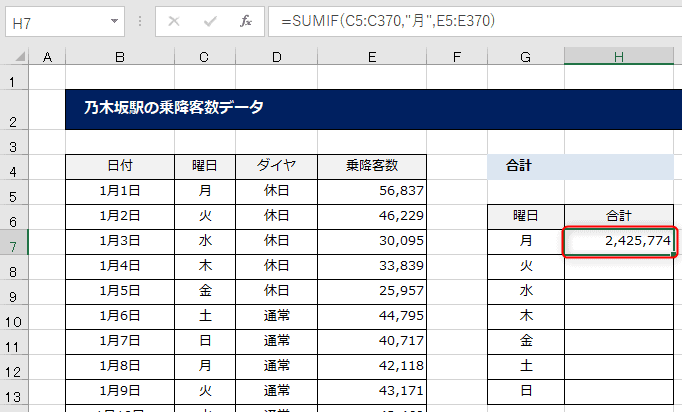Click the fill handle of cell H7
Screen dimensions: 682x412
point(673,253)
